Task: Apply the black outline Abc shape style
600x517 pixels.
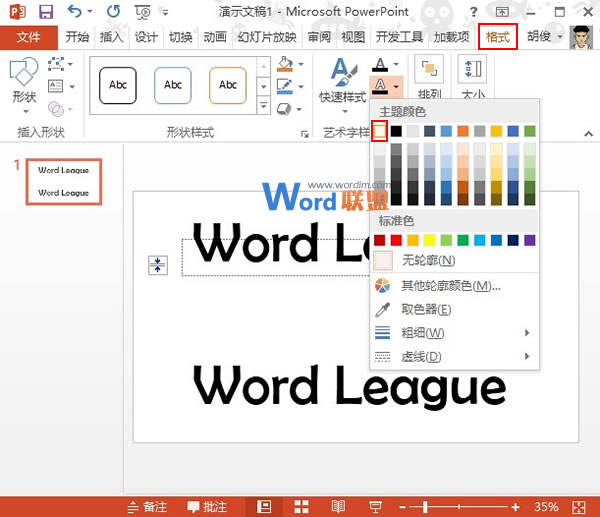Action: [x=117, y=85]
